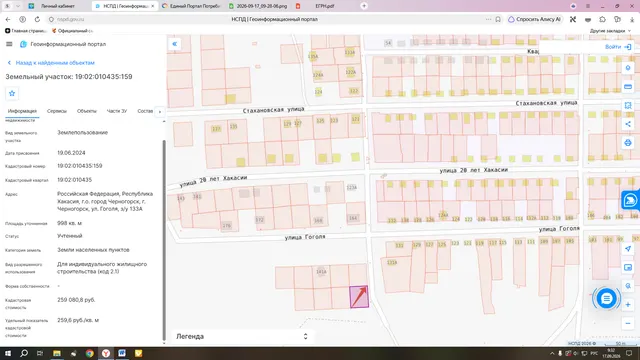Select the date 19.06.2024 value
The height and width of the screenshot is (360, 640).
pos(71,153)
